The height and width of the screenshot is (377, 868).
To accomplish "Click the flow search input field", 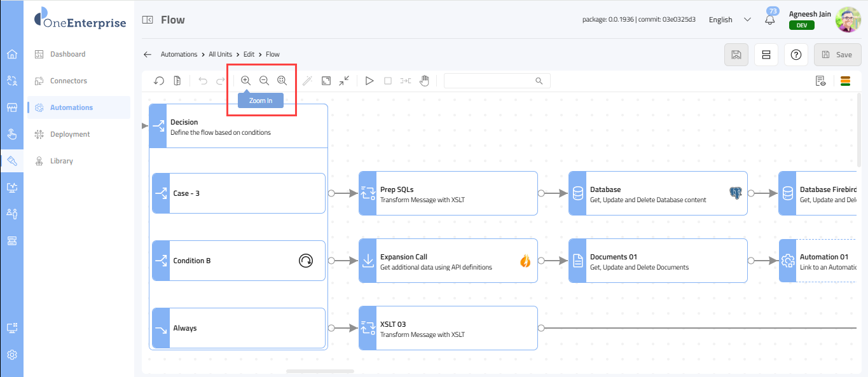I will 490,81.
